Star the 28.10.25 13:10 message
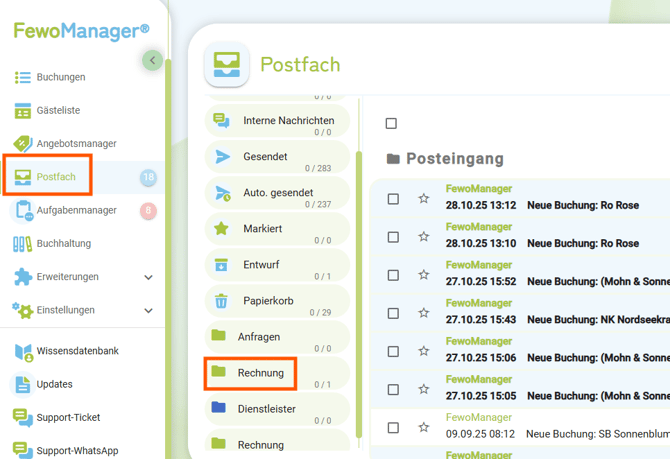This screenshot has height=459, width=670. [423, 237]
